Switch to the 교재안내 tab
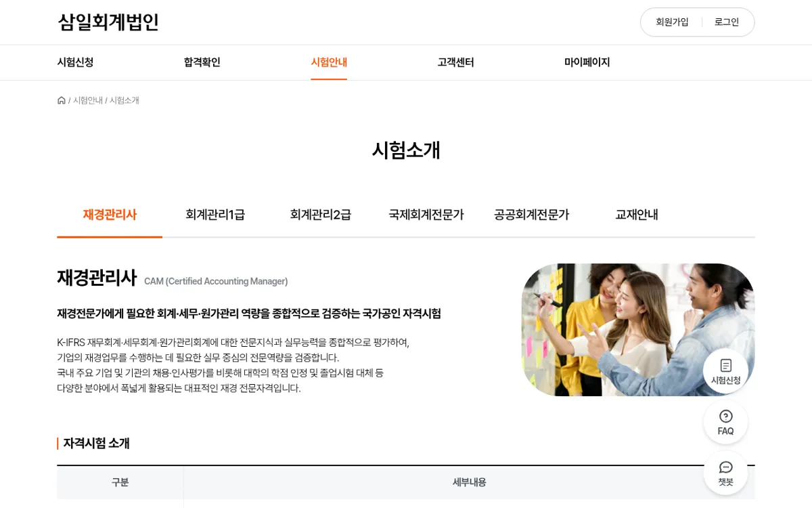Screen dimensions: 812x508 637,215
